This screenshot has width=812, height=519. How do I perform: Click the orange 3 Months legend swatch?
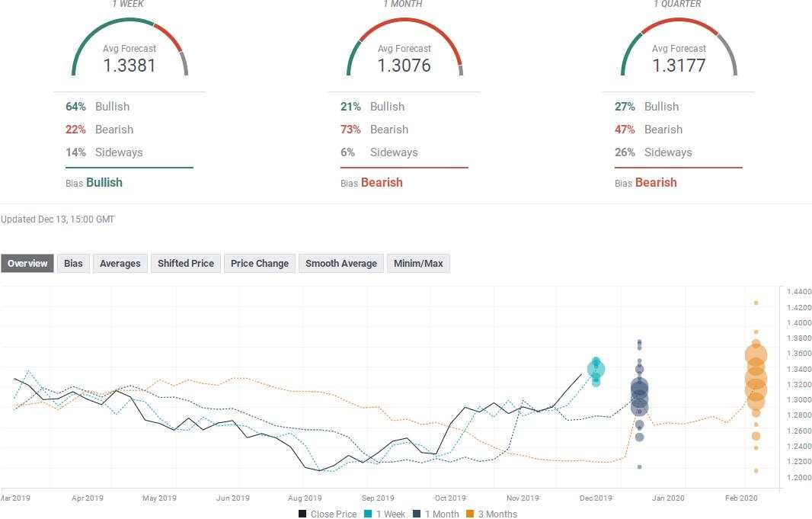[x=471, y=514]
